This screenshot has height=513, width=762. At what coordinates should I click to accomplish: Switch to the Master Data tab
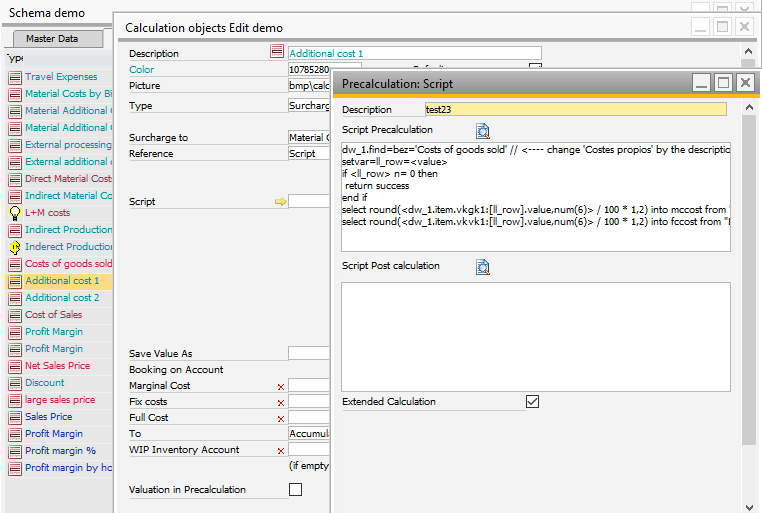click(52, 38)
